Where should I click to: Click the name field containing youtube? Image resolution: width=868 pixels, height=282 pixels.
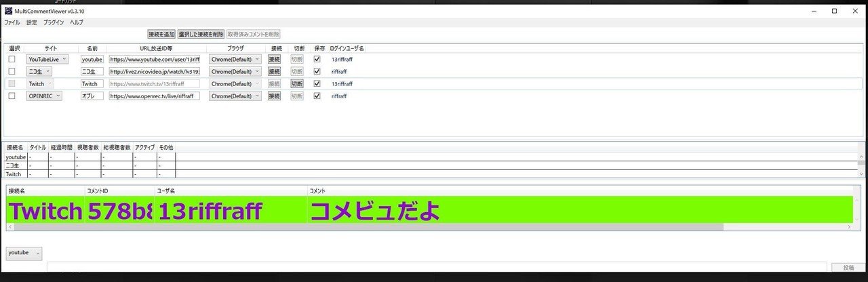92,59
